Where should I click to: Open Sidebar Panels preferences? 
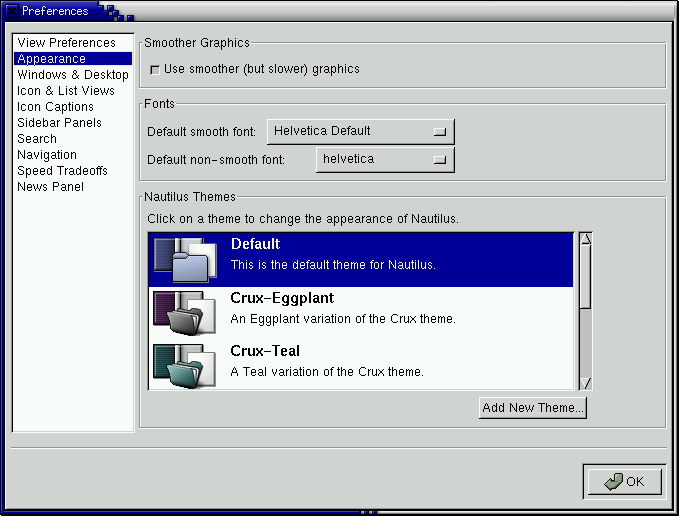[x=59, y=123]
